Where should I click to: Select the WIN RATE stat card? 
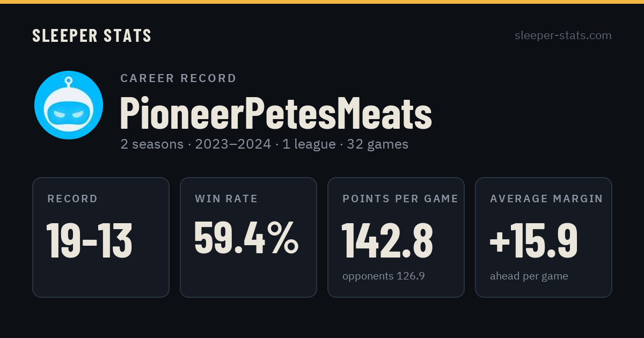pyautogui.click(x=248, y=237)
